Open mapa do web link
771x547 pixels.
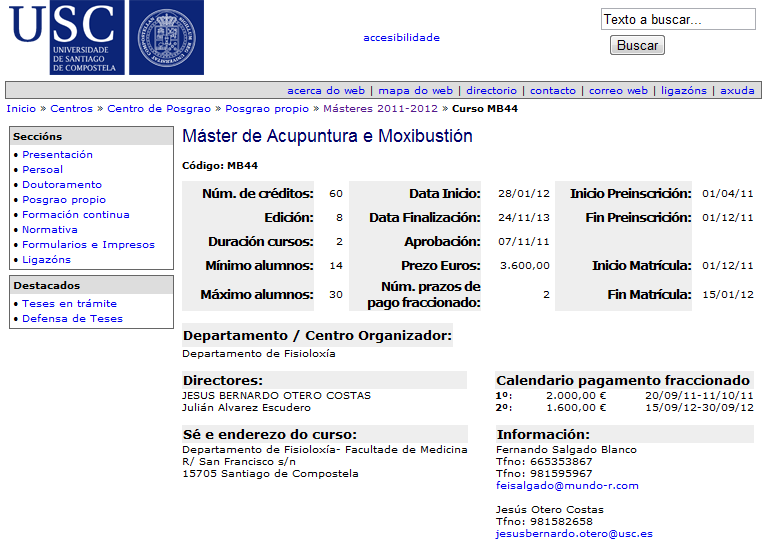click(x=415, y=91)
